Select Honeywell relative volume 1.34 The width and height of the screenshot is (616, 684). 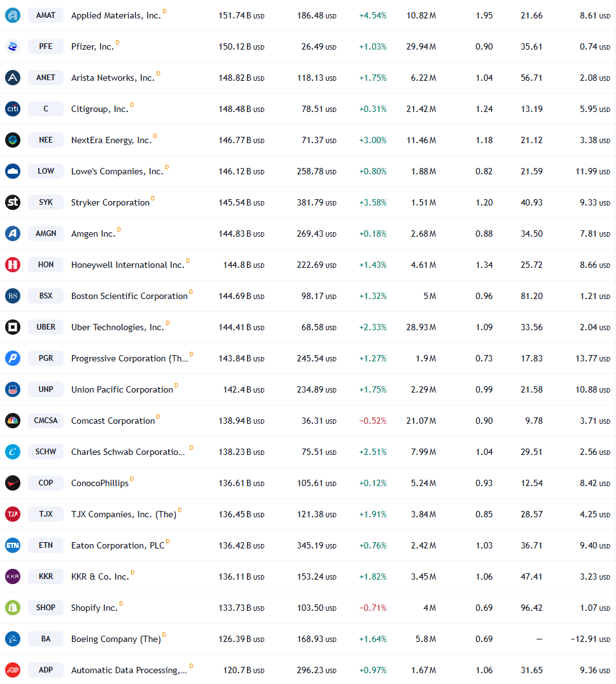click(x=484, y=265)
